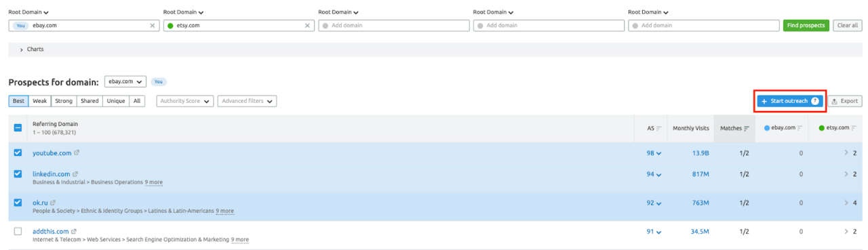Clear the ebay.com domain field
The image size is (868, 250).
pos(153,25)
